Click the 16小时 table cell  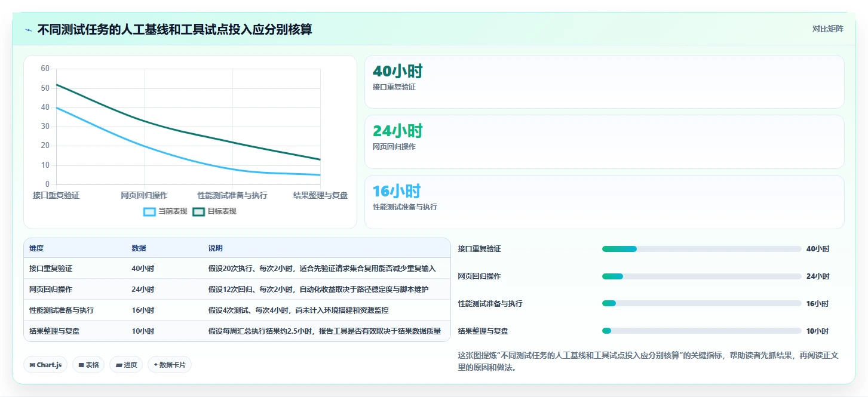click(x=143, y=310)
